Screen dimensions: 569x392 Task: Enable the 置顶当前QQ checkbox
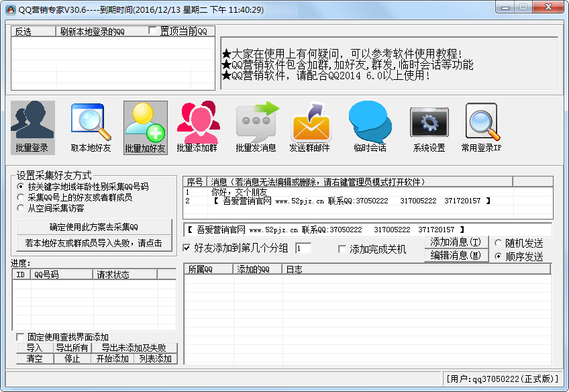coord(153,31)
